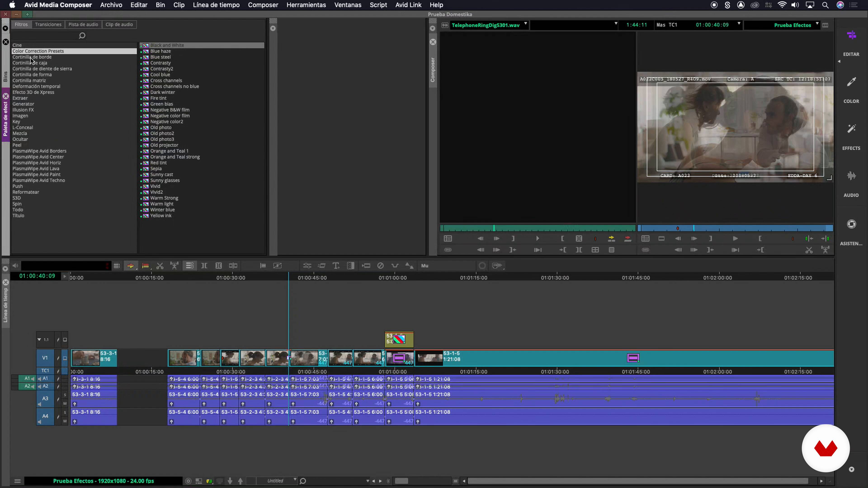Switch to the Clip de audio tab
Viewport: 868px width, 488px height.
click(x=119, y=25)
